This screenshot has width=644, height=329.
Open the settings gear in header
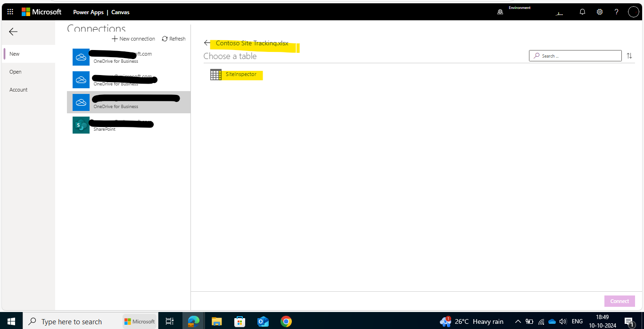point(600,12)
